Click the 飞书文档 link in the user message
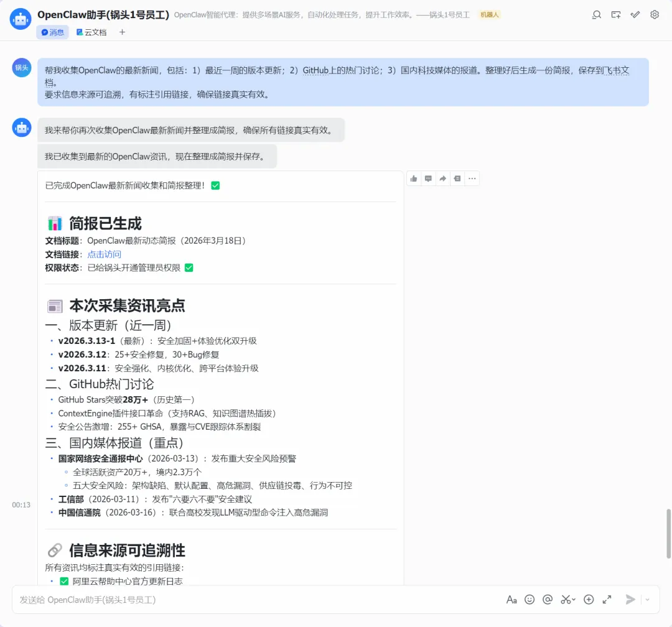 [x=616, y=70]
